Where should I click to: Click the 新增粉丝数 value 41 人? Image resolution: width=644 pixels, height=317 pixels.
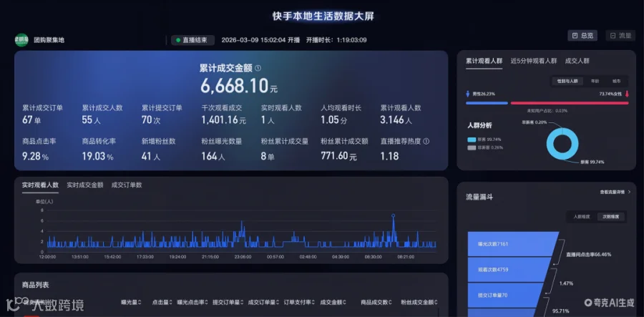point(151,157)
